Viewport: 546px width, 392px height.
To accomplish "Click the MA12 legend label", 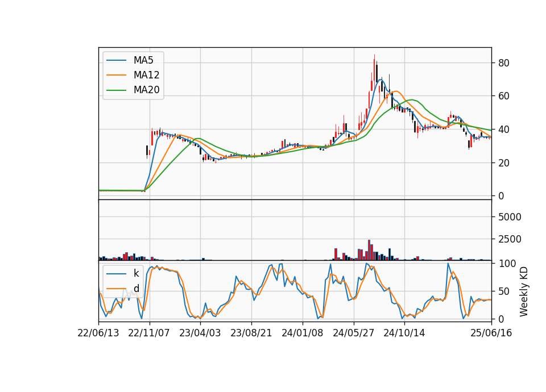I will coord(146,75).
